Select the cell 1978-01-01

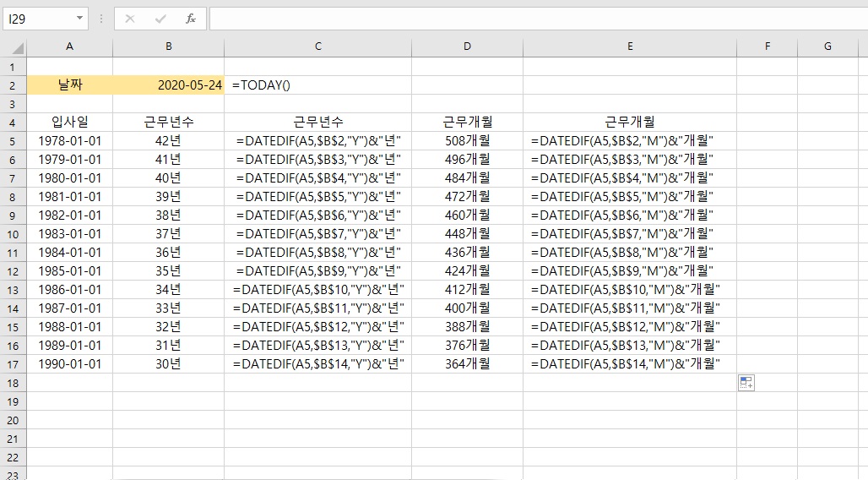coord(70,141)
